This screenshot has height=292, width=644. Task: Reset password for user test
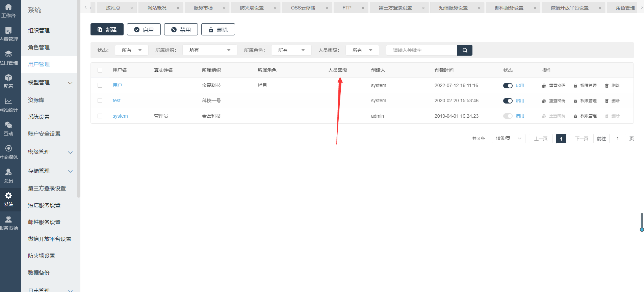553,101
